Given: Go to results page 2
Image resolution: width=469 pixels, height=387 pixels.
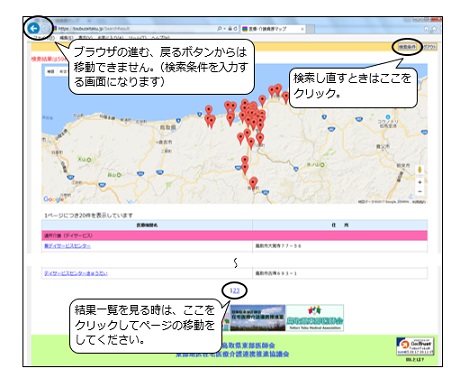Looking at the screenshot, I should coord(234,291).
